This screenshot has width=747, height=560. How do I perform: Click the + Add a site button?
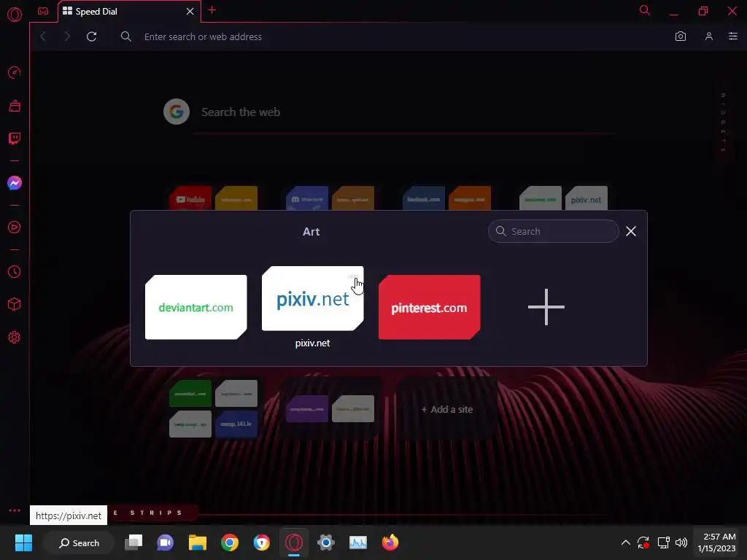tap(447, 410)
